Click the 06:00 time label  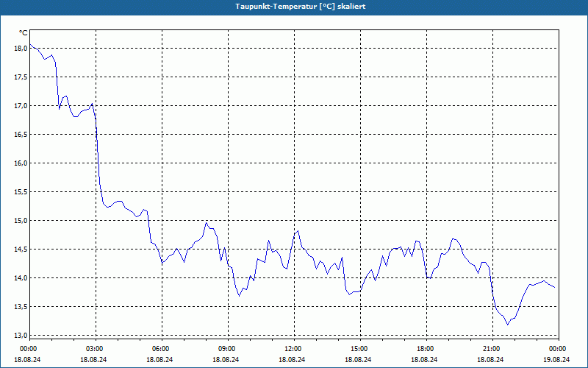162,349
